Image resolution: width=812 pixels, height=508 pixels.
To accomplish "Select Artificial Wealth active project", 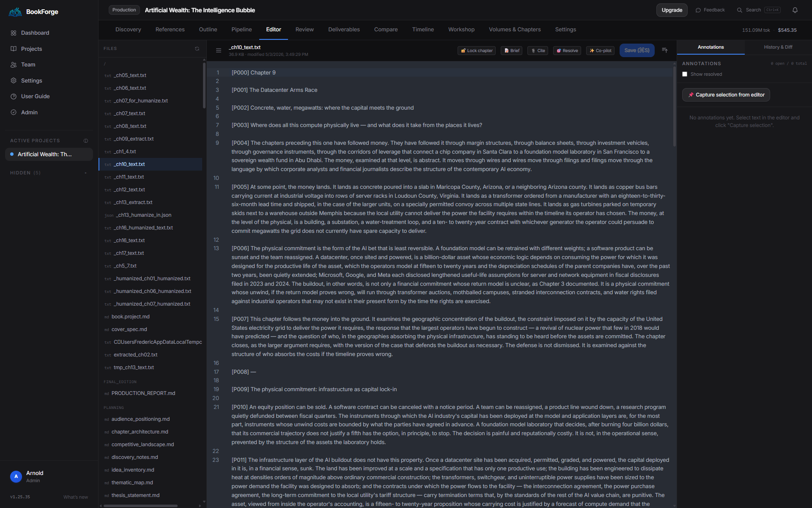I will tap(49, 155).
